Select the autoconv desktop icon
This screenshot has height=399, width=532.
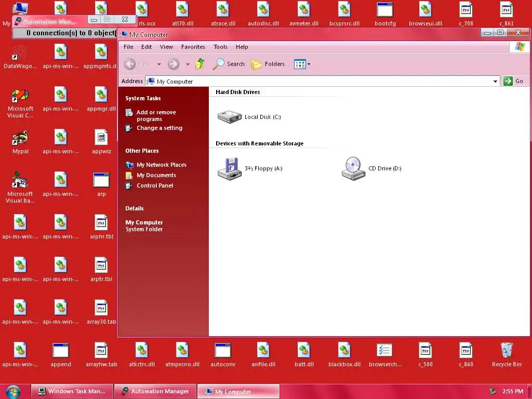pos(223,355)
